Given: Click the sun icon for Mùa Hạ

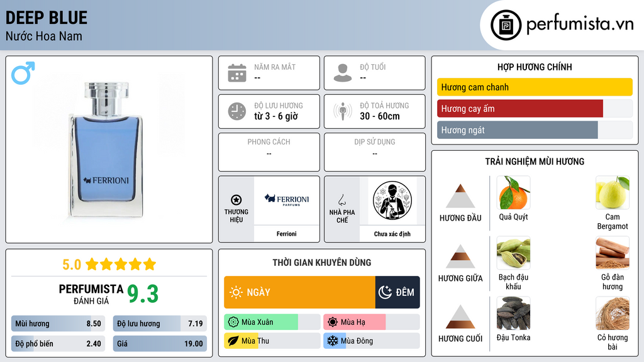Looking at the screenshot, I should pos(333,322).
